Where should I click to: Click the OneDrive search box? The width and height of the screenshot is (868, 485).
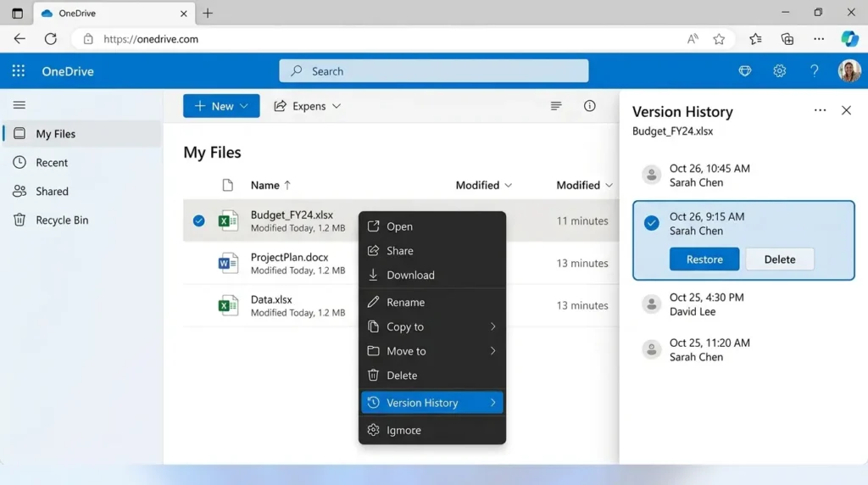click(433, 71)
